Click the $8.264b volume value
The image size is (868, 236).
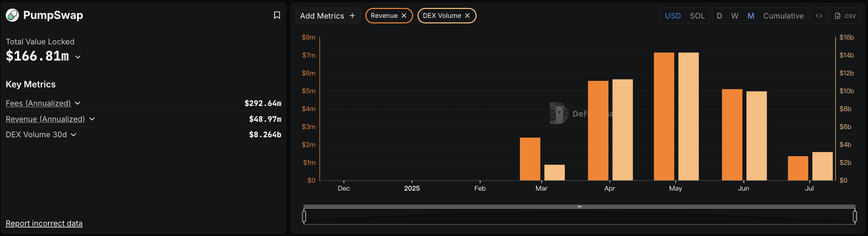(265, 135)
